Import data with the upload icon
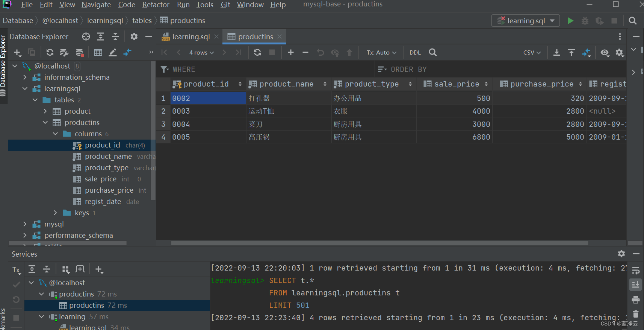The image size is (644, 330). [x=571, y=52]
